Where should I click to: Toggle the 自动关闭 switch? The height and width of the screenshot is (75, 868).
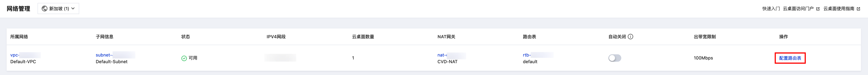pyautogui.click(x=615, y=58)
